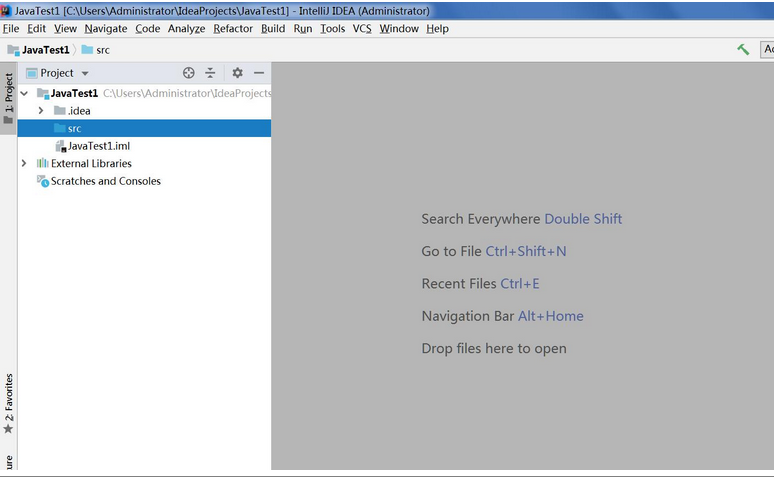Click the Double Shift shortcut text
This screenshot has height=477, width=774.
[x=583, y=219]
